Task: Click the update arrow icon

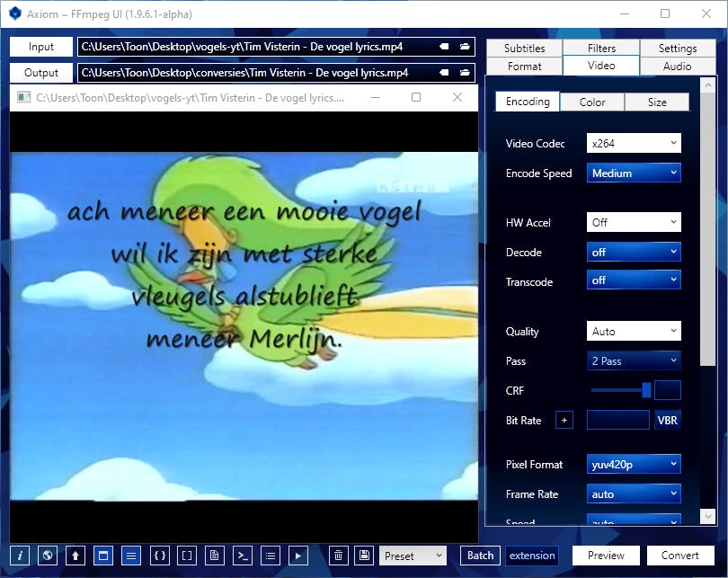Action: (x=75, y=556)
